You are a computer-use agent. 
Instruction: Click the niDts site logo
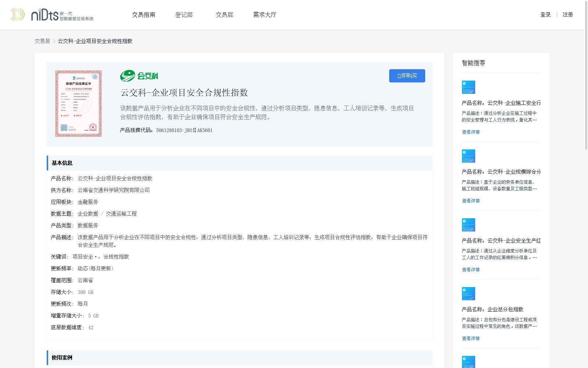[52, 15]
